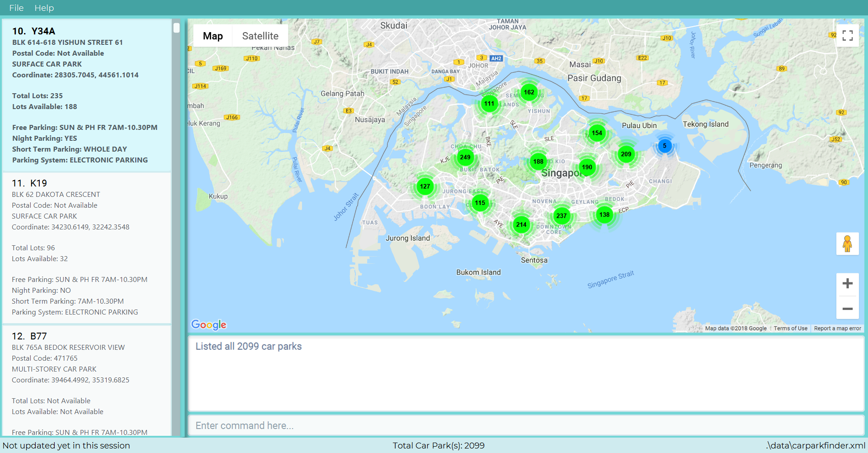Click the blue cluster marker 5
The image size is (868, 453).
(x=665, y=146)
